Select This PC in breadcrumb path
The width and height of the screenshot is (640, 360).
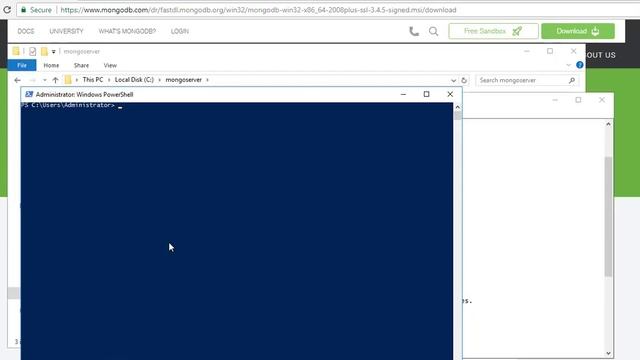[93, 80]
